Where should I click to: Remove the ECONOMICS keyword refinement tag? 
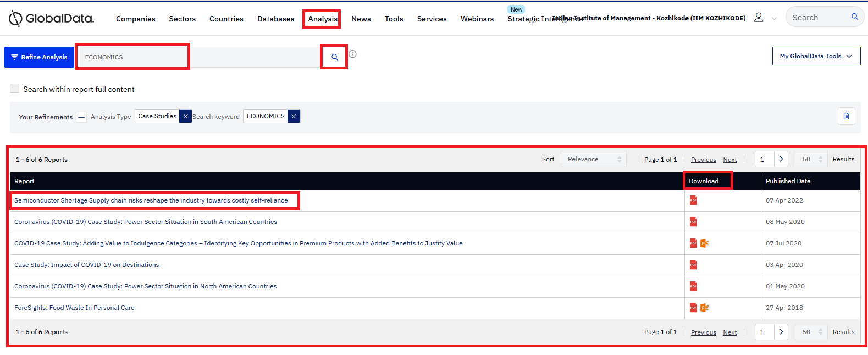(x=294, y=116)
